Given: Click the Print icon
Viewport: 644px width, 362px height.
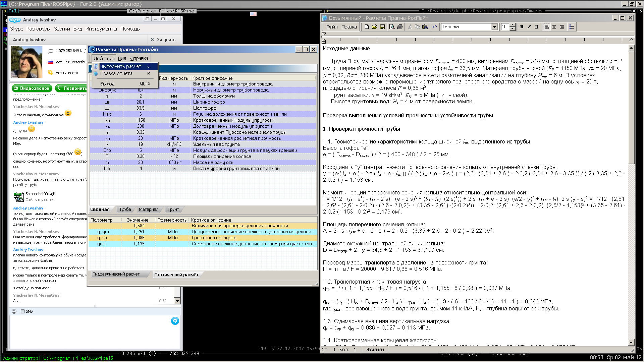Looking at the screenshot, I should coord(399,27).
